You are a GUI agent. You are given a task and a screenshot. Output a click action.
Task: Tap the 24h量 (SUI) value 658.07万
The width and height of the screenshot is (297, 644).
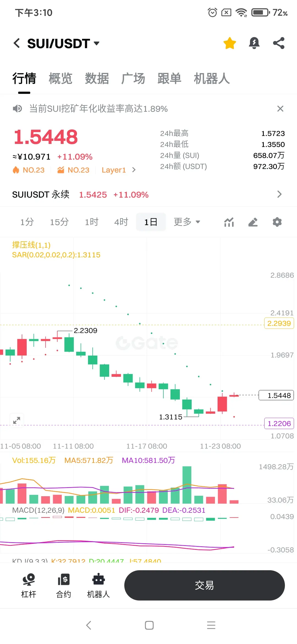point(269,155)
